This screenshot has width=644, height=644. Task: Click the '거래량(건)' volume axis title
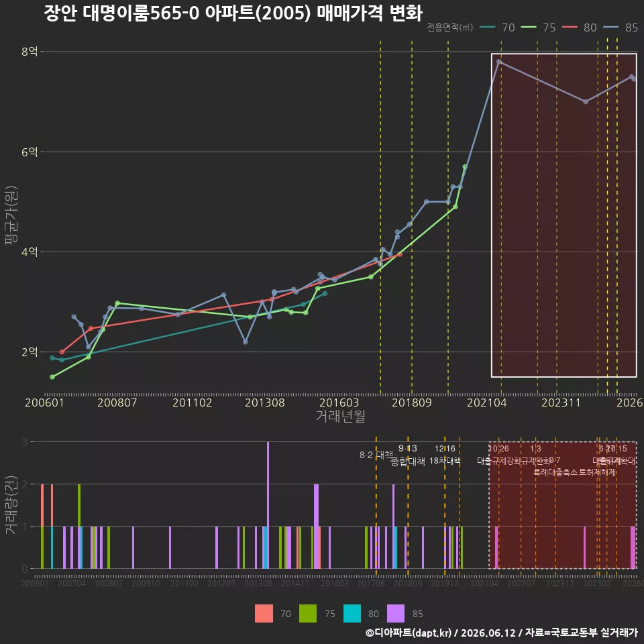(11, 505)
